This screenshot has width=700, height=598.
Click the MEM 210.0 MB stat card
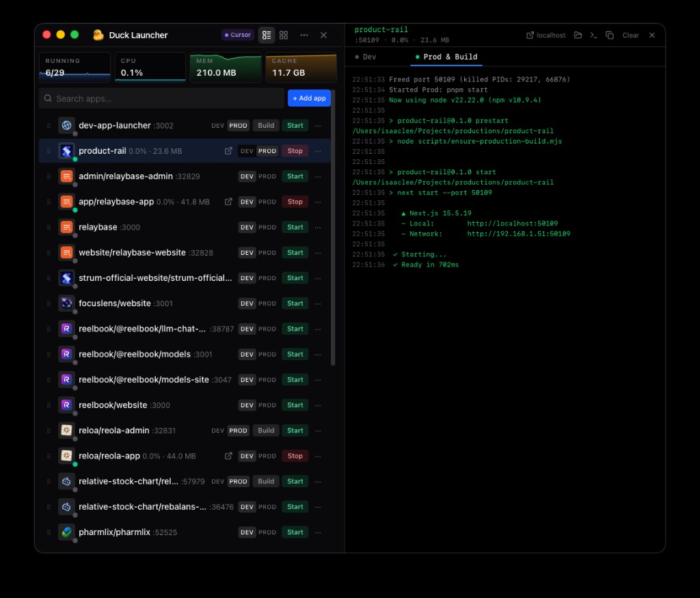point(226,68)
